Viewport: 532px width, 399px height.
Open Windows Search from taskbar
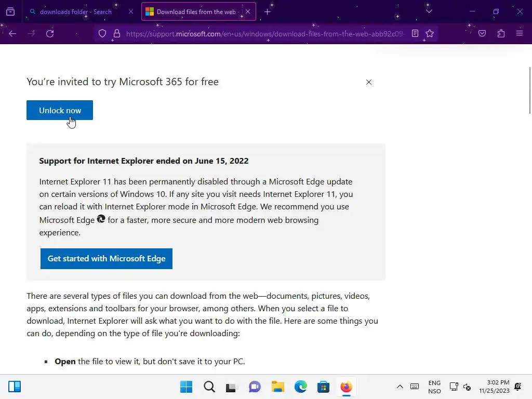click(x=209, y=387)
